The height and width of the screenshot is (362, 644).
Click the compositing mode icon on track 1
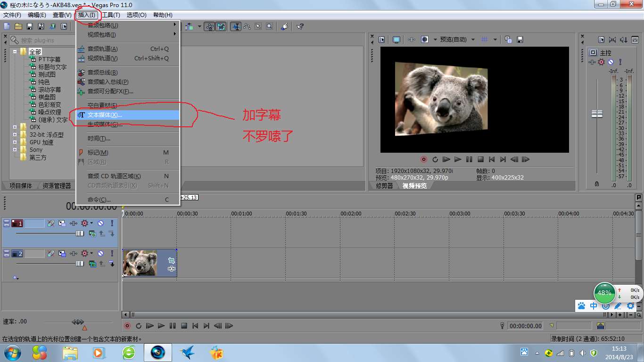click(92, 233)
